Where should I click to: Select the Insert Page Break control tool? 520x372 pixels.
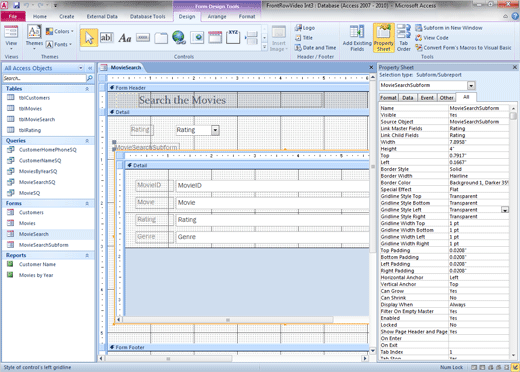coord(251,38)
